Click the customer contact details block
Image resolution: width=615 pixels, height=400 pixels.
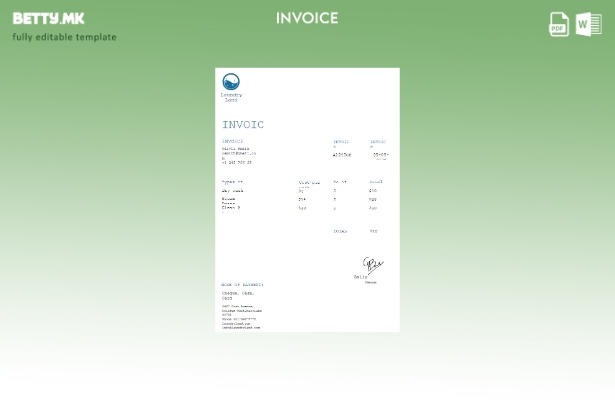coord(238,153)
